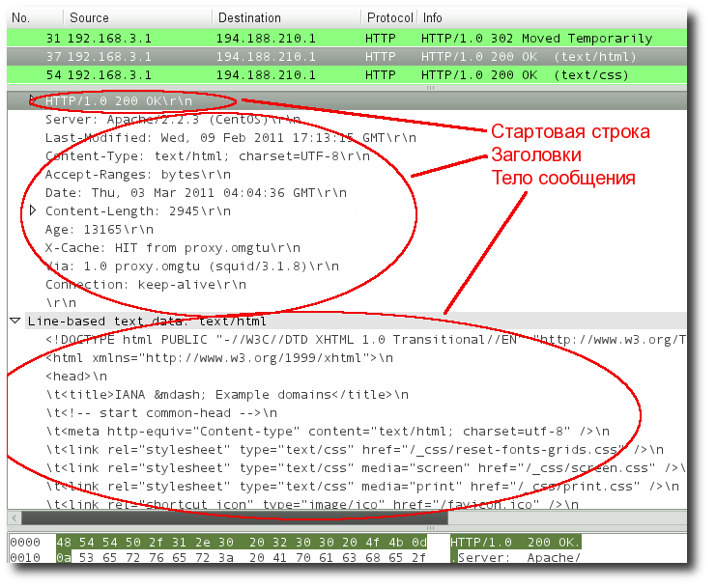
Task: Select the Last-Modified header line
Action: [x=231, y=138]
